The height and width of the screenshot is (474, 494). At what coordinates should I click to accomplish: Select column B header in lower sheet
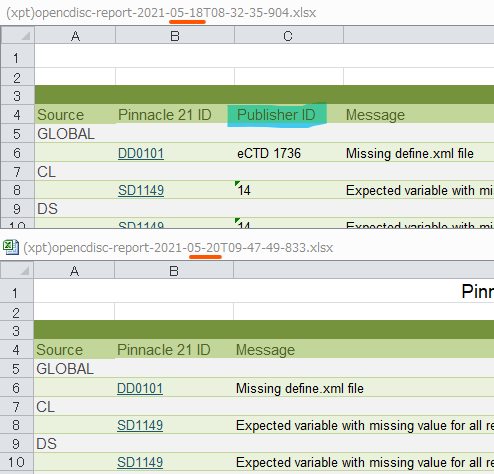tap(174, 270)
